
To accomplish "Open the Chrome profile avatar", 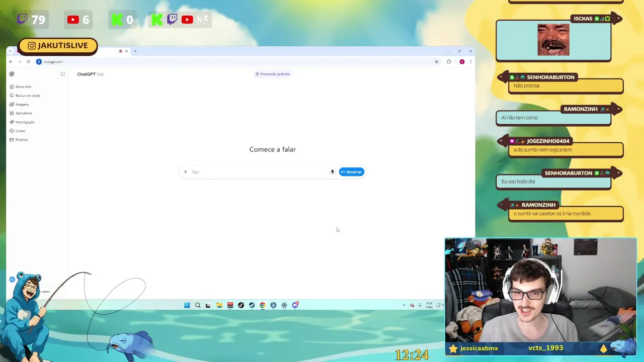I will coord(462,62).
